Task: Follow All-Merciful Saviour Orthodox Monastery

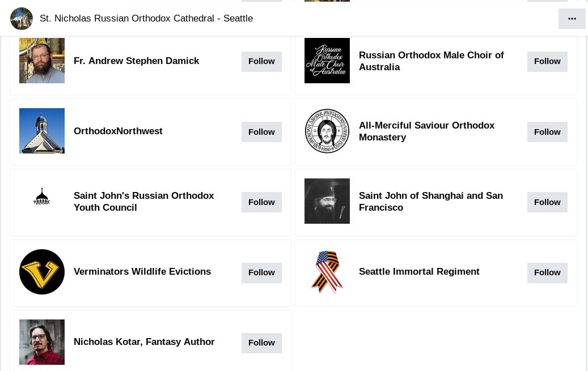Action: click(547, 132)
